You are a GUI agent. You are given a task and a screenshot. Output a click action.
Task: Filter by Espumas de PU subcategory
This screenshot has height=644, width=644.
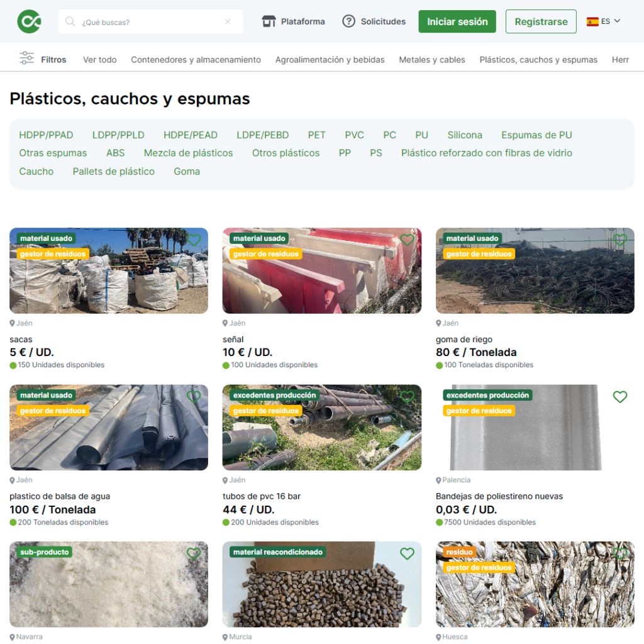point(536,135)
